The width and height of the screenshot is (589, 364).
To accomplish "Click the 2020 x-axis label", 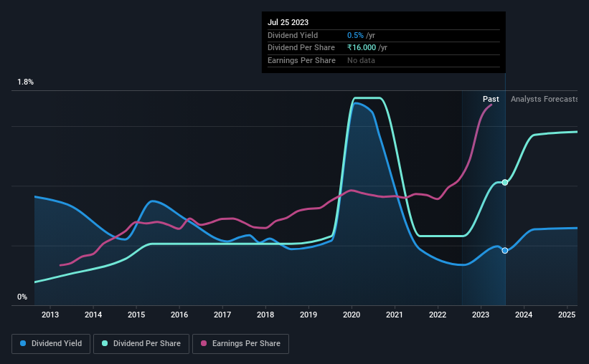I will [352, 315].
